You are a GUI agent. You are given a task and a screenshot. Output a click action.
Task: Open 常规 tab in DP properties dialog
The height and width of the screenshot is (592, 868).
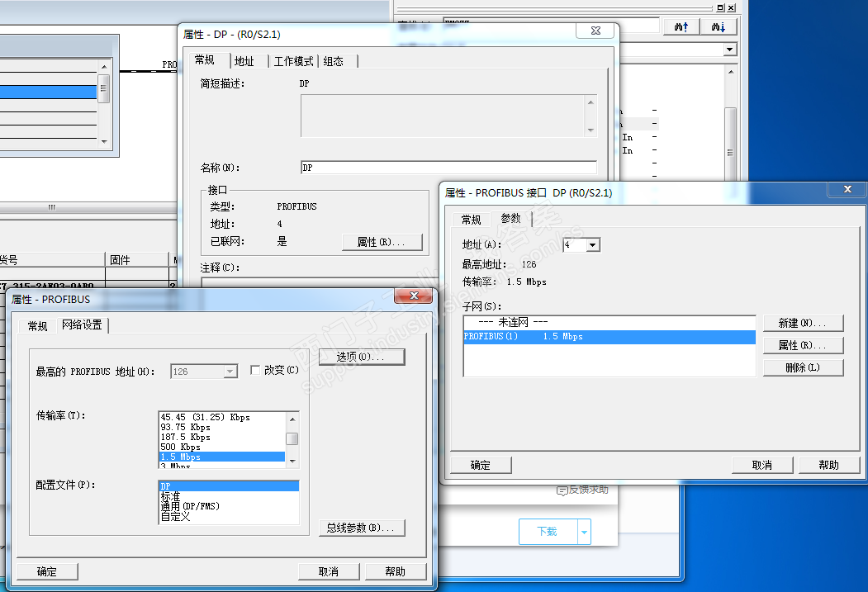[x=204, y=59]
